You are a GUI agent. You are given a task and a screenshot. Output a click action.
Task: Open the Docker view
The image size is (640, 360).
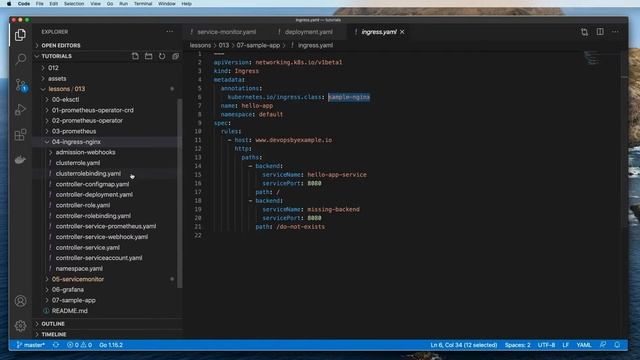[20, 160]
